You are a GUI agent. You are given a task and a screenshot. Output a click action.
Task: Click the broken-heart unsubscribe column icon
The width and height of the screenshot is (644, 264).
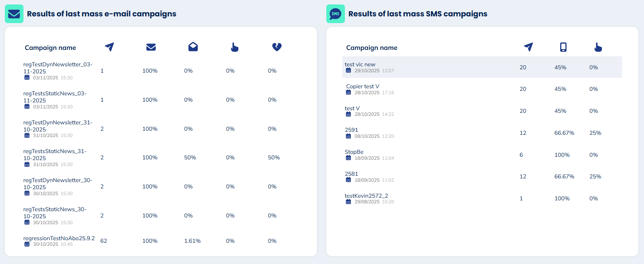coord(277,47)
